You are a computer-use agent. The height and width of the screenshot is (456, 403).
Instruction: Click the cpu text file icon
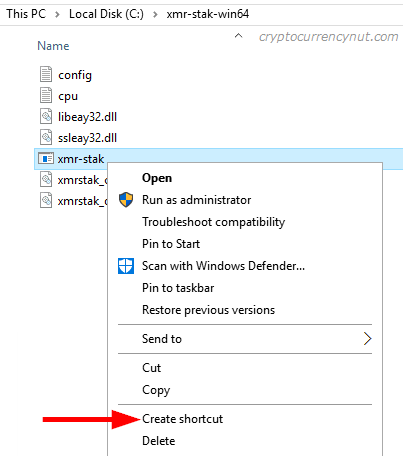(46, 95)
